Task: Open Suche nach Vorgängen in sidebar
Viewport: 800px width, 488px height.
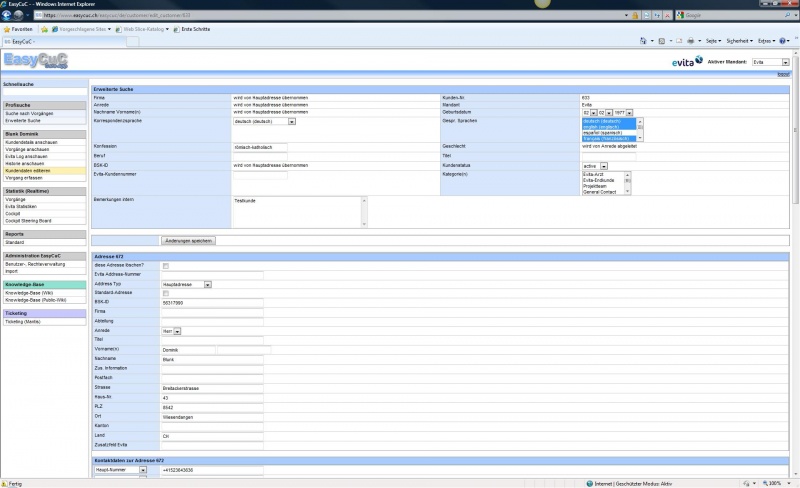Action: 29,113
